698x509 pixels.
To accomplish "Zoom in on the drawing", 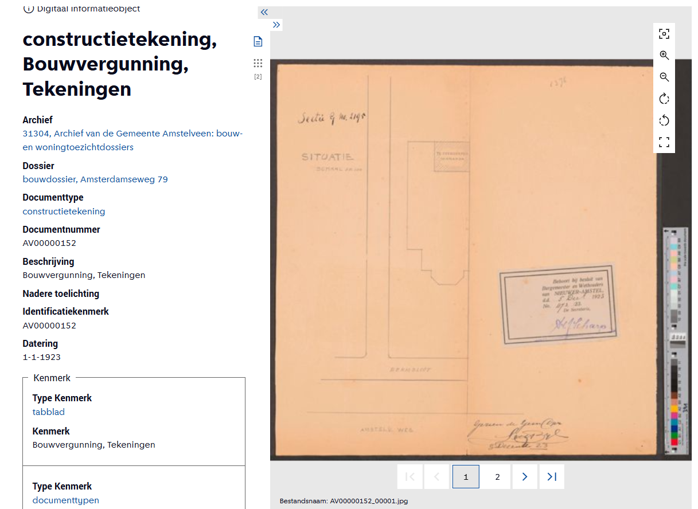I will point(664,55).
